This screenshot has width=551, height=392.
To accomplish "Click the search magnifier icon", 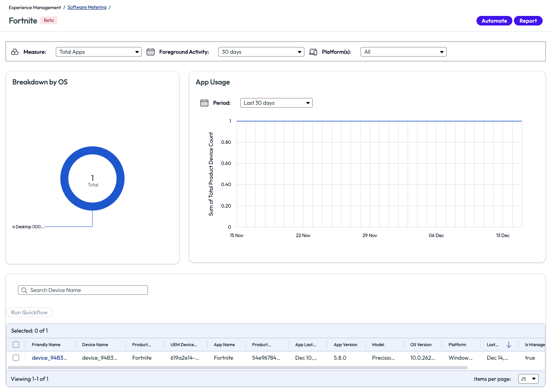I will [x=24, y=290].
